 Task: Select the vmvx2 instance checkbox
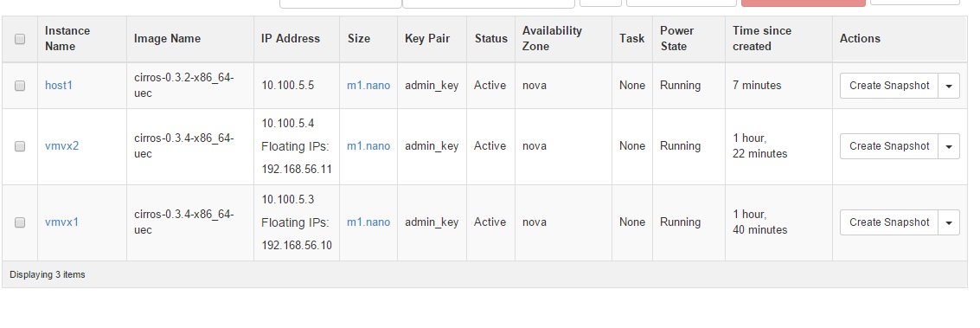click(20, 146)
